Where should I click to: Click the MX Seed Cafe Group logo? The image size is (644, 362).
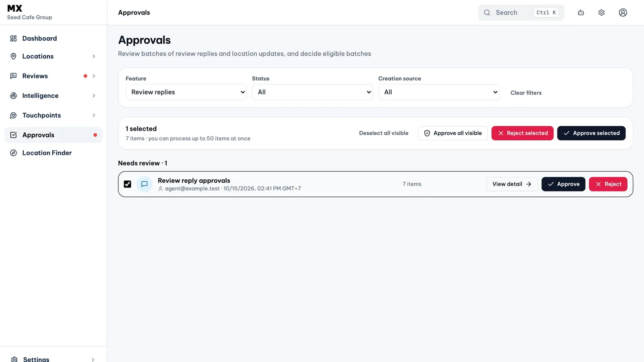pyautogui.click(x=29, y=12)
